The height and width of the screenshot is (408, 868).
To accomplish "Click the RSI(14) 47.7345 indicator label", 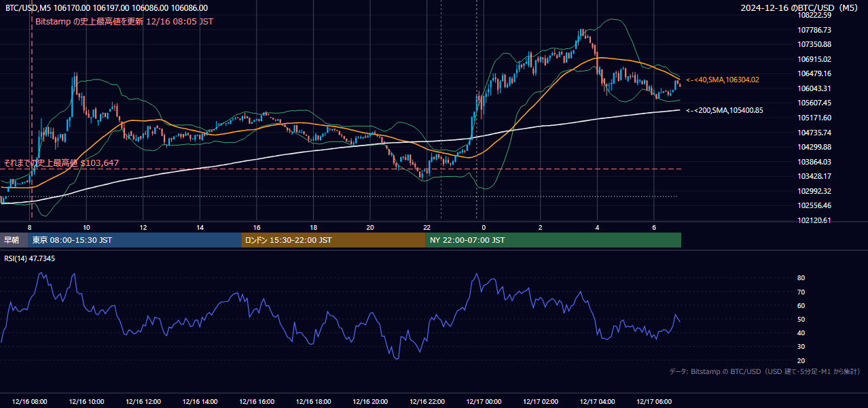I will pyautogui.click(x=30, y=258).
